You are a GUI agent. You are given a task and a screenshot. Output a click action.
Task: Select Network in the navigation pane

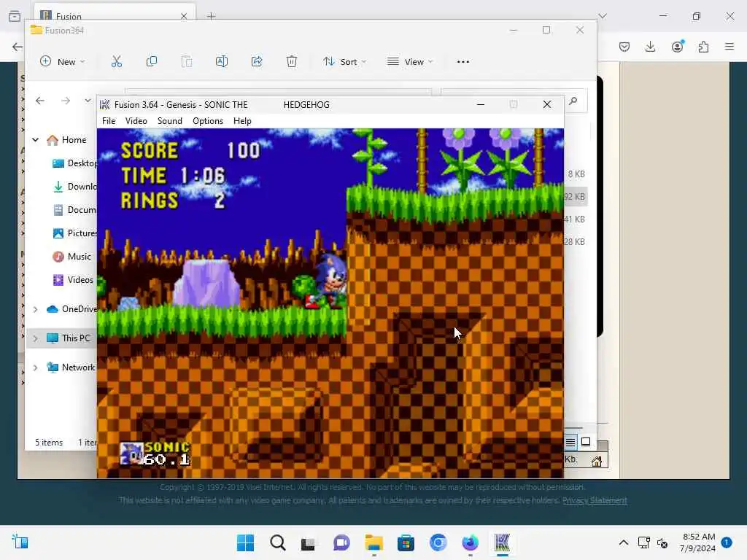click(71, 367)
